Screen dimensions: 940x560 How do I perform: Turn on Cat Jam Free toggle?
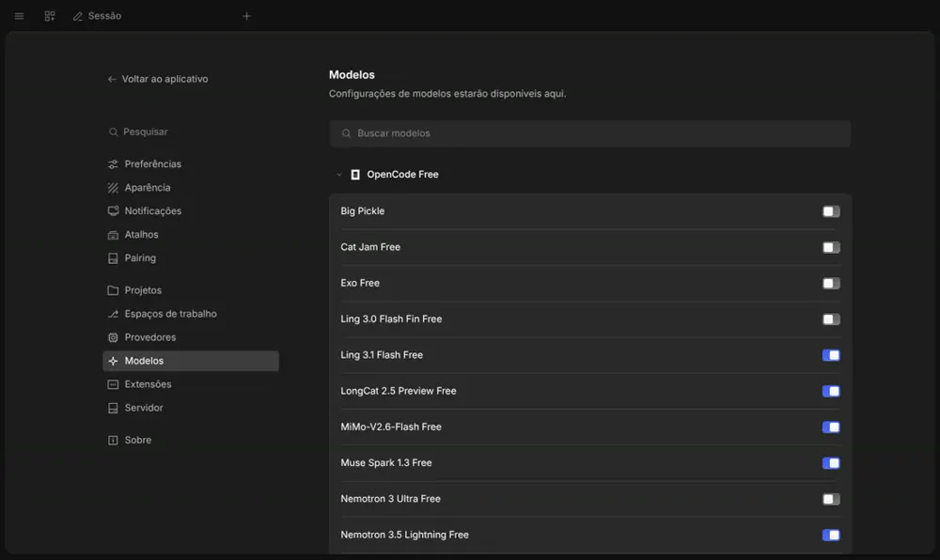click(x=831, y=247)
